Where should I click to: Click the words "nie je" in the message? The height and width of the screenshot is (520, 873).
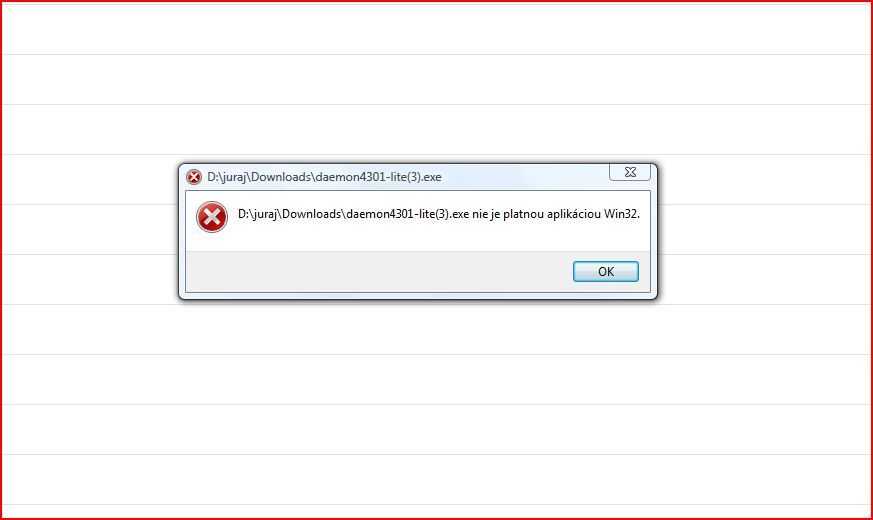point(486,214)
